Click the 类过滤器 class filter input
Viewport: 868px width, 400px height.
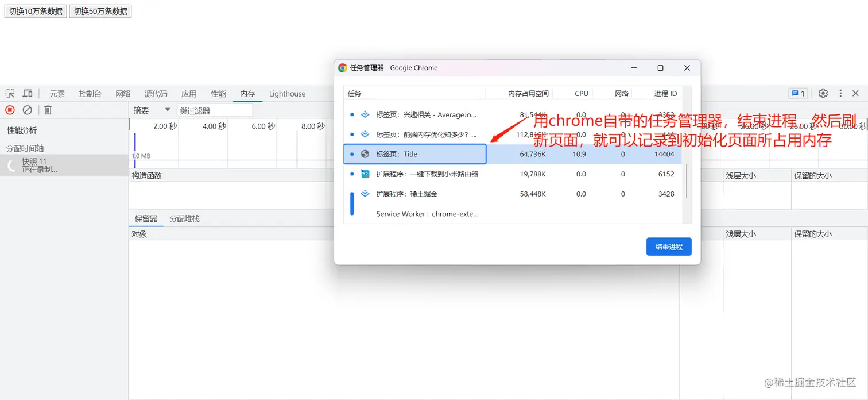pos(214,110)
